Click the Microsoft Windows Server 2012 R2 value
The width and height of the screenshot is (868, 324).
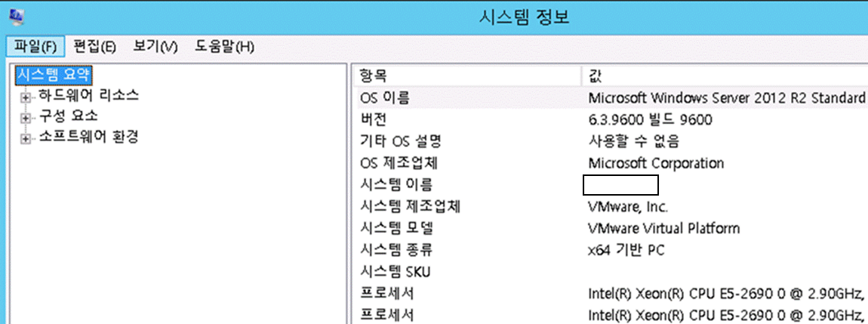727,98
